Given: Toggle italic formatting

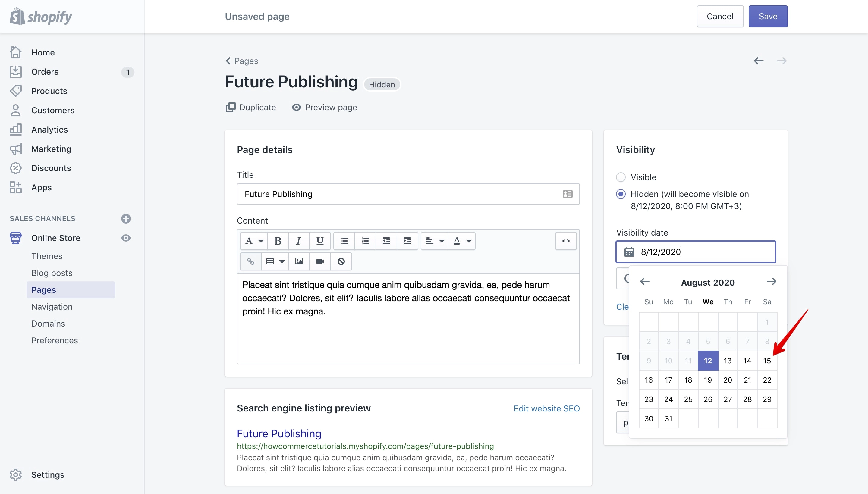Looking at the screenshot, I should [x=299, y=241].
